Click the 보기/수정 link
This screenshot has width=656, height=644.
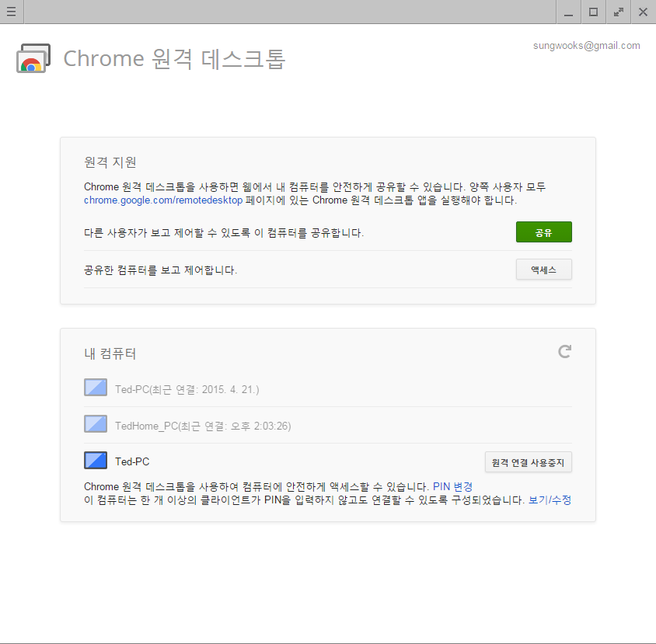550,500
